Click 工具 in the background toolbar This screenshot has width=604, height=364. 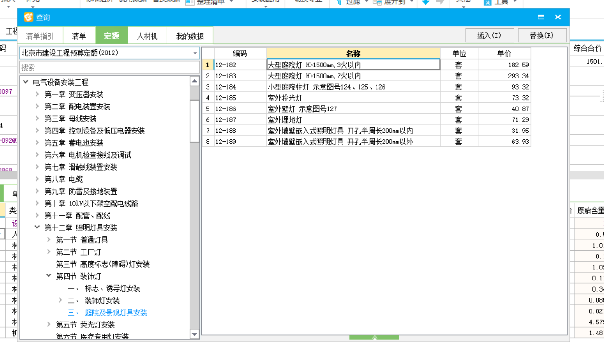[501, 2]
